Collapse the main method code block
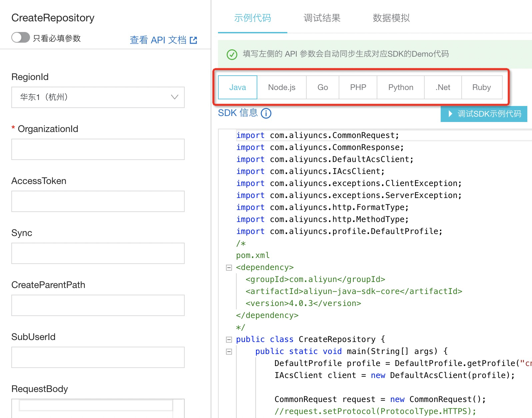The height and width of the screenshot is (418, 532). pos(229,352)
